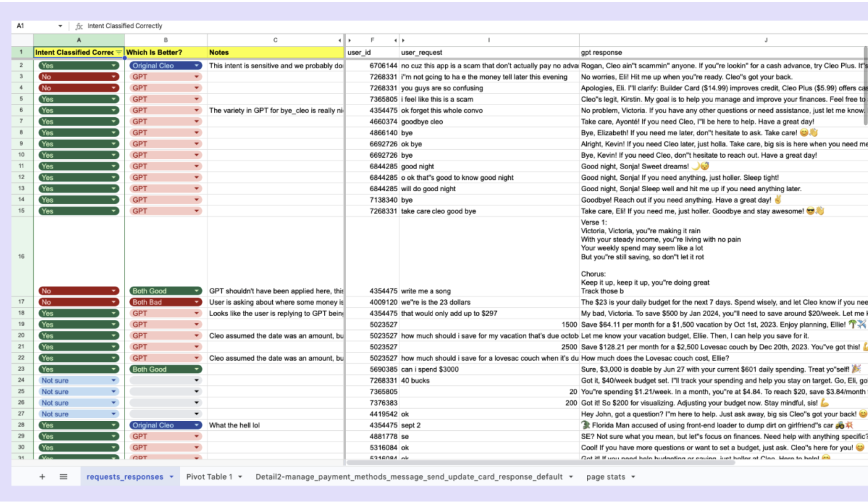This screenshot has height=502, width=868.
Task: Expand hidden columns arrow right of column F
Action: [395, 41]
